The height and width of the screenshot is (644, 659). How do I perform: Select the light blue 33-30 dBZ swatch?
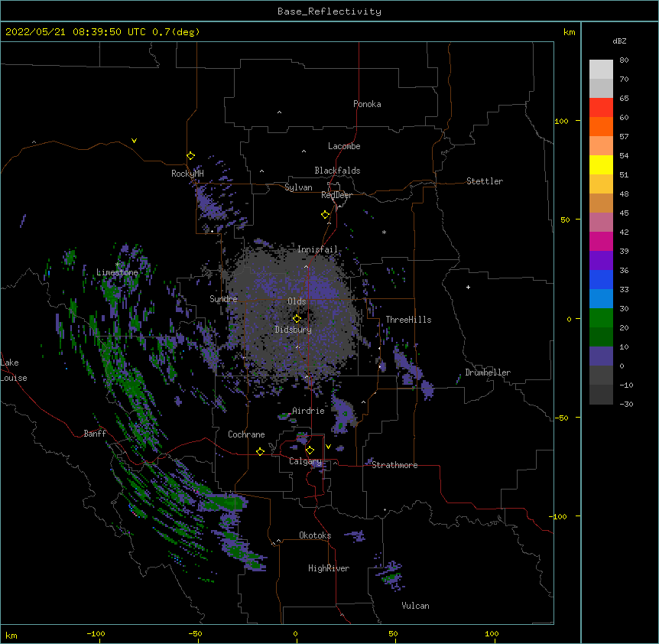(x=601, y=298)
